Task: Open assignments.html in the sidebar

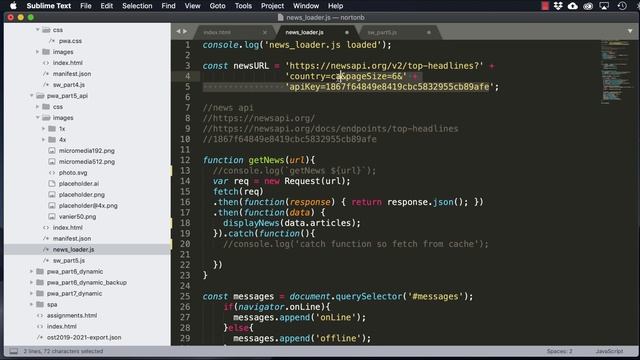Action: (x=72, y=316)
